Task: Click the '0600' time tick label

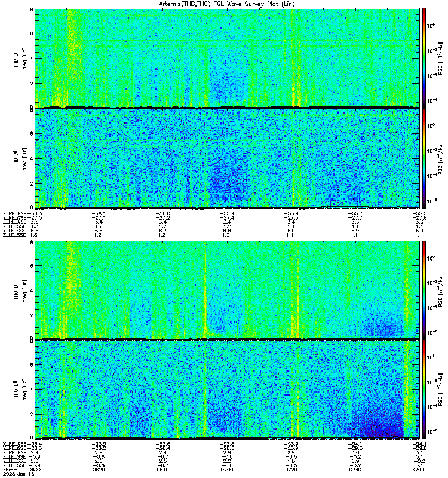Action: [35, 470]
